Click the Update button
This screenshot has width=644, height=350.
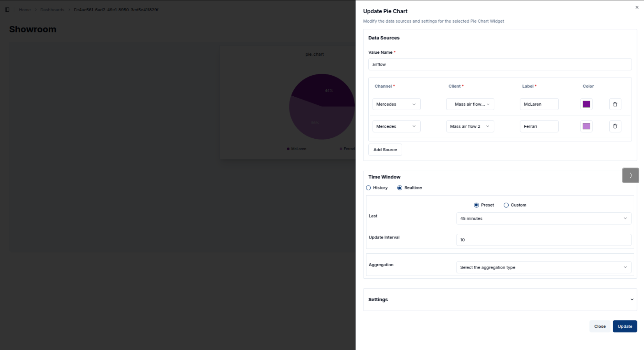pyautogui.click(x=625, y=326)
